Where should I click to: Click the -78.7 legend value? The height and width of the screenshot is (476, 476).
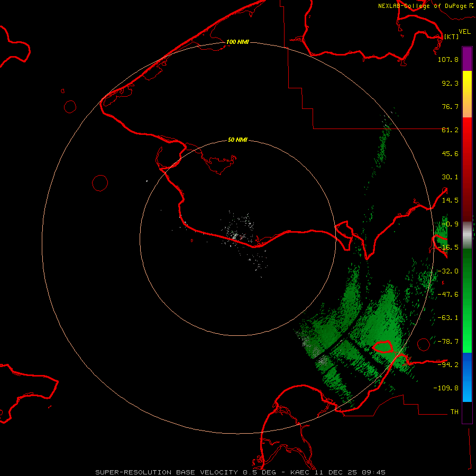coord(448,342)
